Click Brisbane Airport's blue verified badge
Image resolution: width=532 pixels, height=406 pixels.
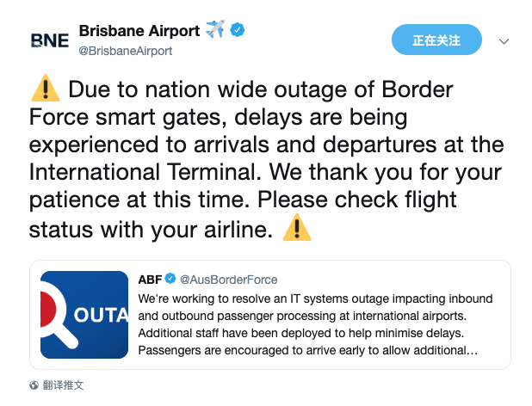237,31
